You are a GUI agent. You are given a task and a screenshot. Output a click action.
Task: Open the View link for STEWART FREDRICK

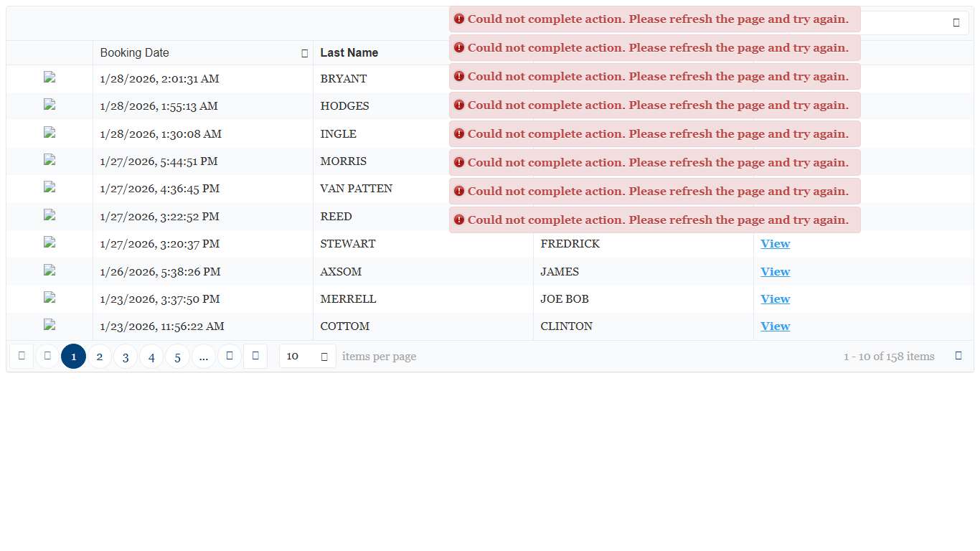tap(775, 244)
